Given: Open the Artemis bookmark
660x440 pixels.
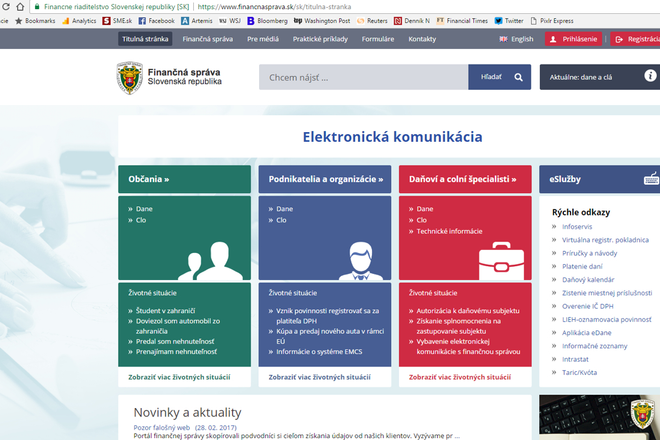Looking at the screenshot, I should coord(197,21).
